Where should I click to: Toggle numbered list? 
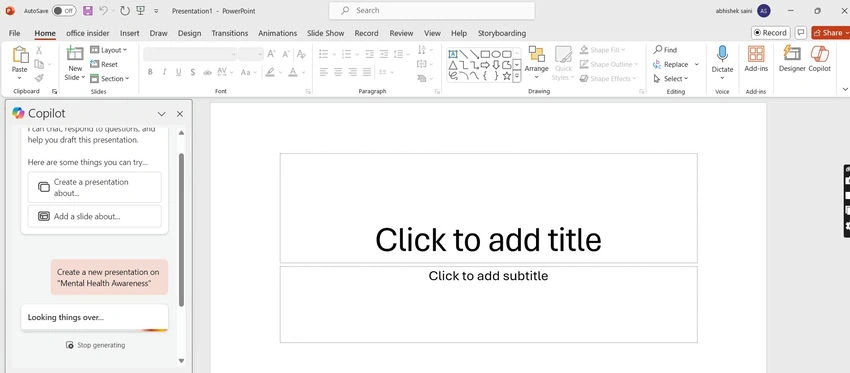pyautogui.click(x=346, y=54)
